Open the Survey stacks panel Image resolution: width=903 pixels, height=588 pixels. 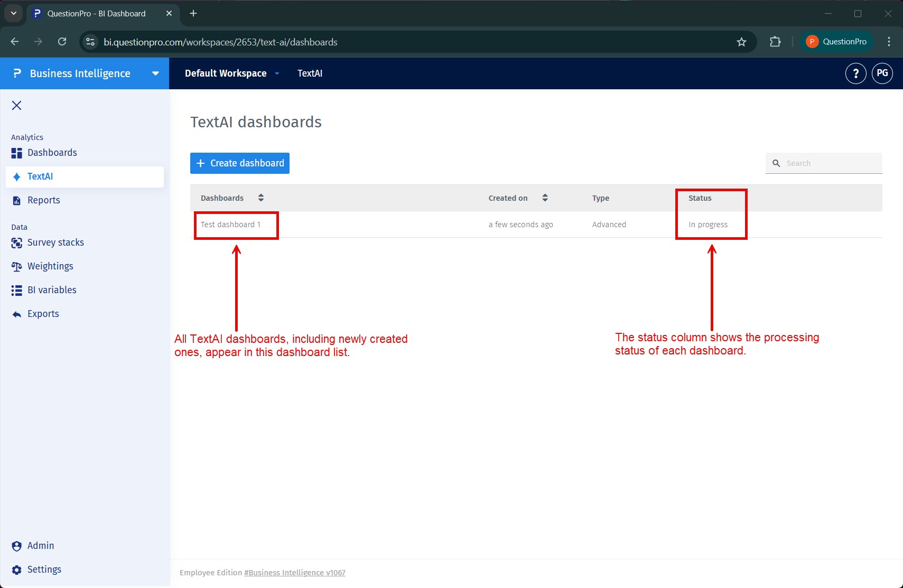coord(55,242)
